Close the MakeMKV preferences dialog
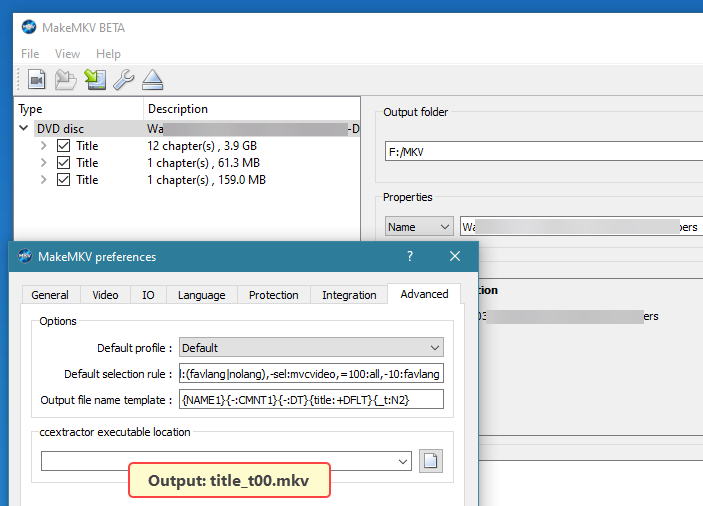703x506 pixels. pyautogui.click(x=455, y=256)
